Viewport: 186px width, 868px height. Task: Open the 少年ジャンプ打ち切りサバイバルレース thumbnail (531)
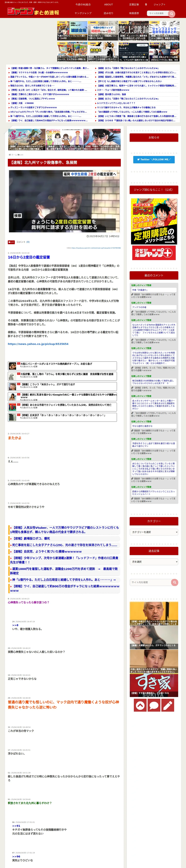[x=72, y=52]
